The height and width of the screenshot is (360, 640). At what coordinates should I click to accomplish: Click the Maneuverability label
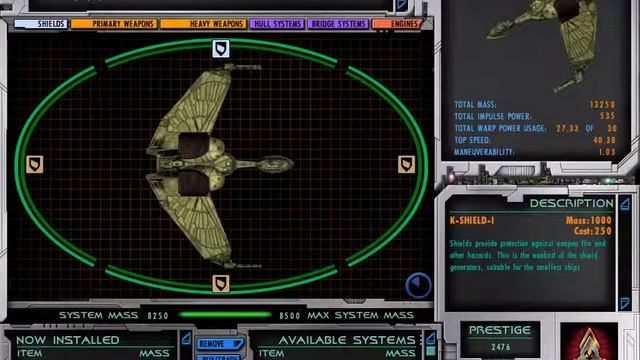(x=484, y=152)
